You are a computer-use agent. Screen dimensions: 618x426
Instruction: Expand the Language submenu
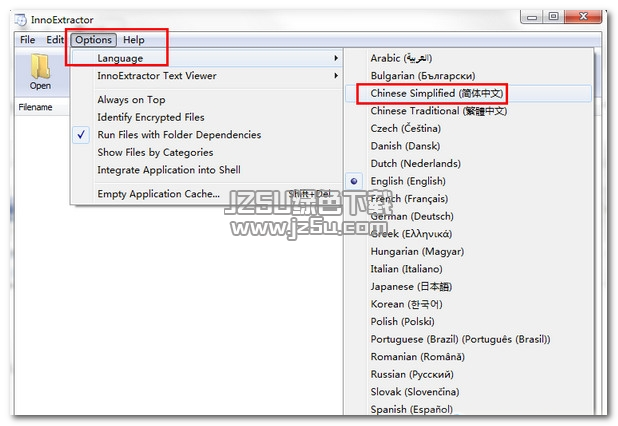point(206,58)
